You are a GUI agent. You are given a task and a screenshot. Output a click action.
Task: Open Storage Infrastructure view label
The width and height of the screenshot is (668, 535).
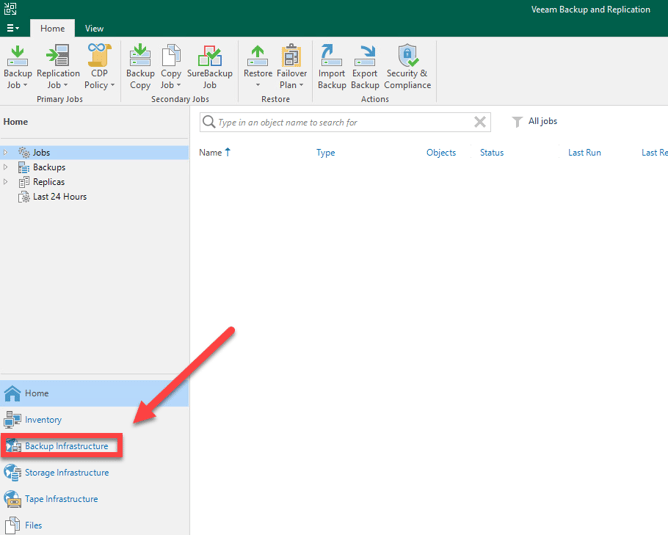coord(66,473)
